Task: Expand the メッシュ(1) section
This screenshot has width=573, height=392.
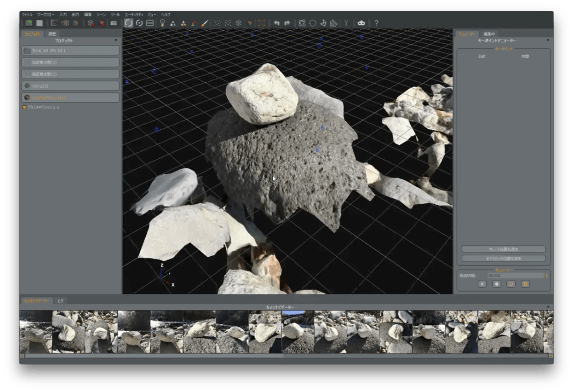Action: [70, 86]
